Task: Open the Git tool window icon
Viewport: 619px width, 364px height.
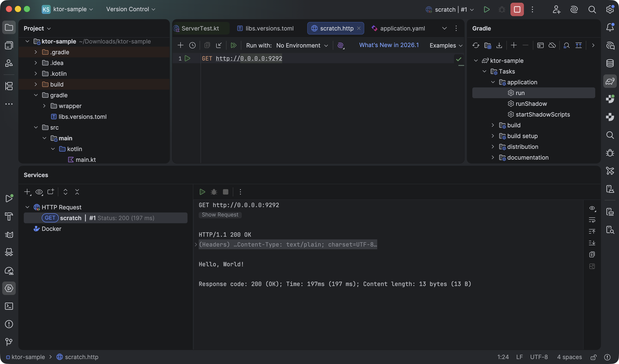Action: (x=9, y=342)
